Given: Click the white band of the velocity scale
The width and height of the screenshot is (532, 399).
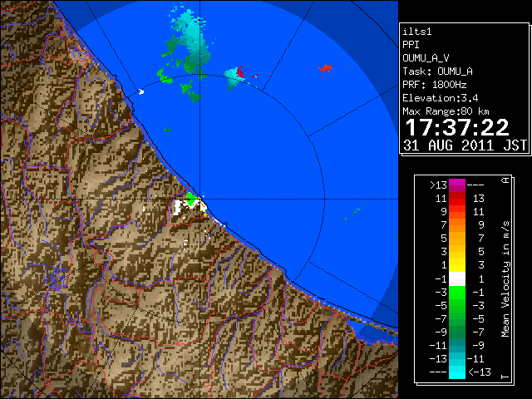Looking at the screenshot, I should pos(457,279).
